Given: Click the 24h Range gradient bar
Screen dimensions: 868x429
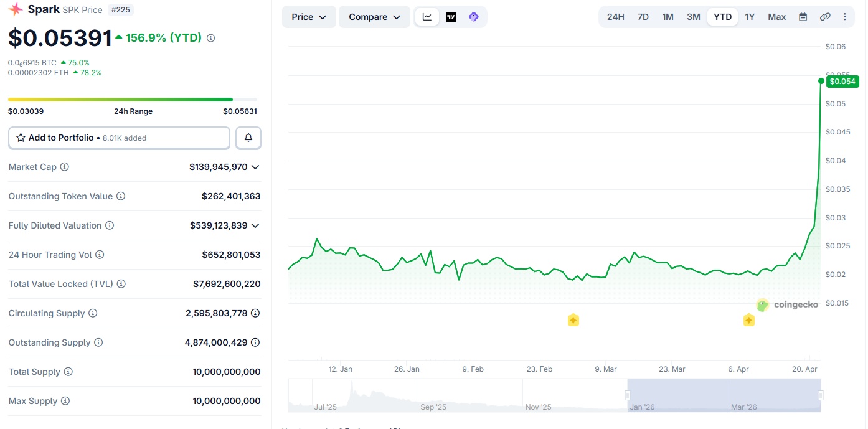Looking at the screenshot, I should tap(132, 99).
